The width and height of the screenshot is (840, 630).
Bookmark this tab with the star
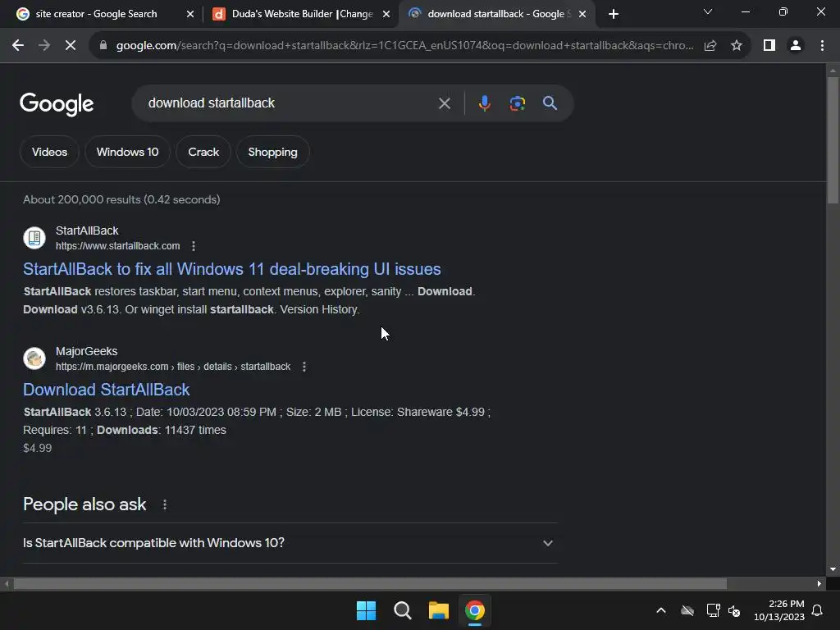point(737,46)
